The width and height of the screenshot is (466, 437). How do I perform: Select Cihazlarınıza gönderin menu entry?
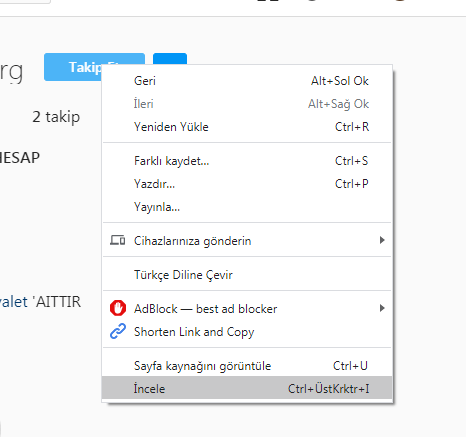pos(247,241)
